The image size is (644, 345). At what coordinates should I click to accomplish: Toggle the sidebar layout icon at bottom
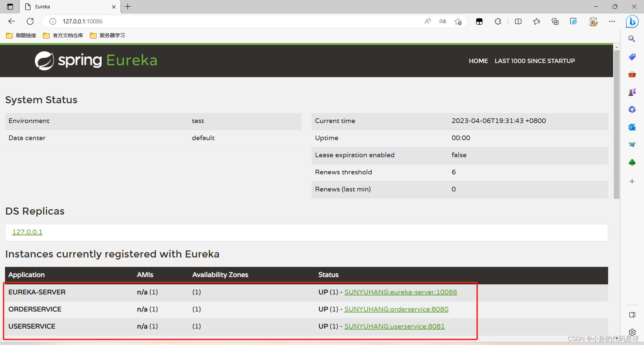[632, 315]
